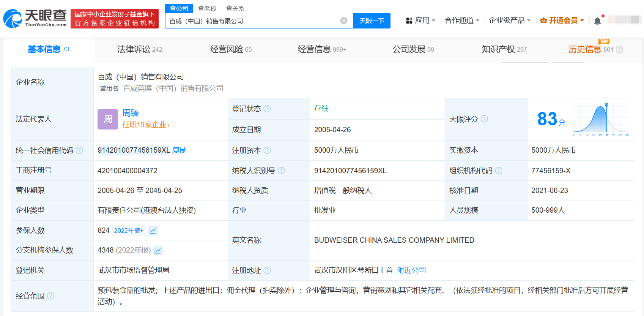This screenshot has width=644, height=316.
Task: Click help icon next to 历史信息
Action: (x=619, y=49)
